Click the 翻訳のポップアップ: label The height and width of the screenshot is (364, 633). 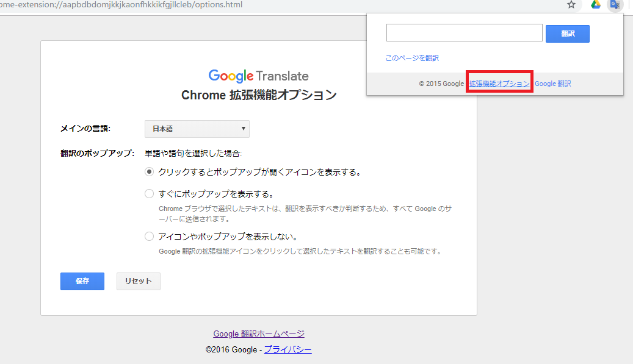pos(97,153)
